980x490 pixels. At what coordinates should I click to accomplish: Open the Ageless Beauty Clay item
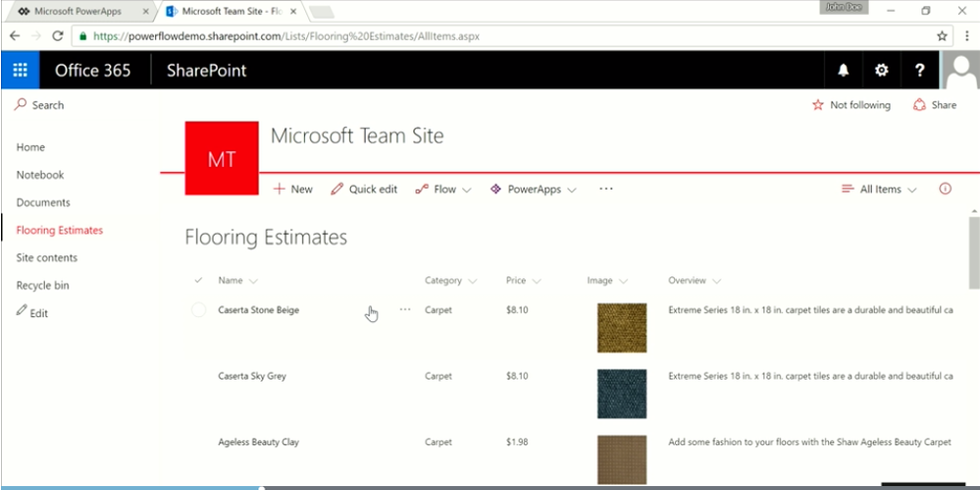click(x=258, y=442)
